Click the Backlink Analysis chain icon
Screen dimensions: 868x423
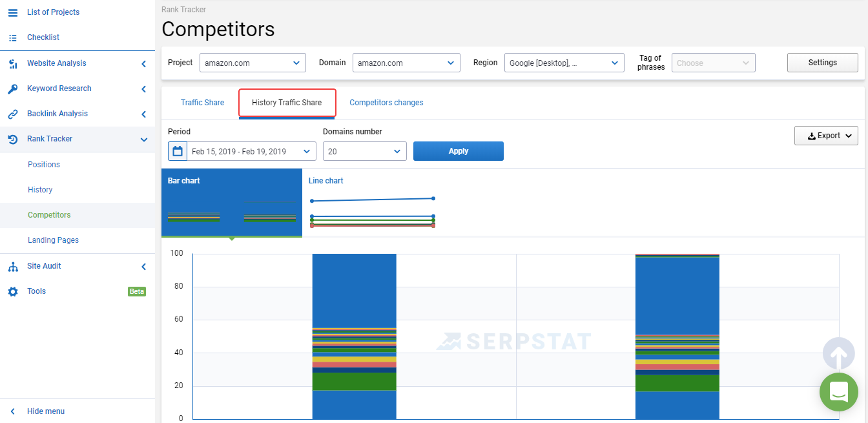coord(13,114)
